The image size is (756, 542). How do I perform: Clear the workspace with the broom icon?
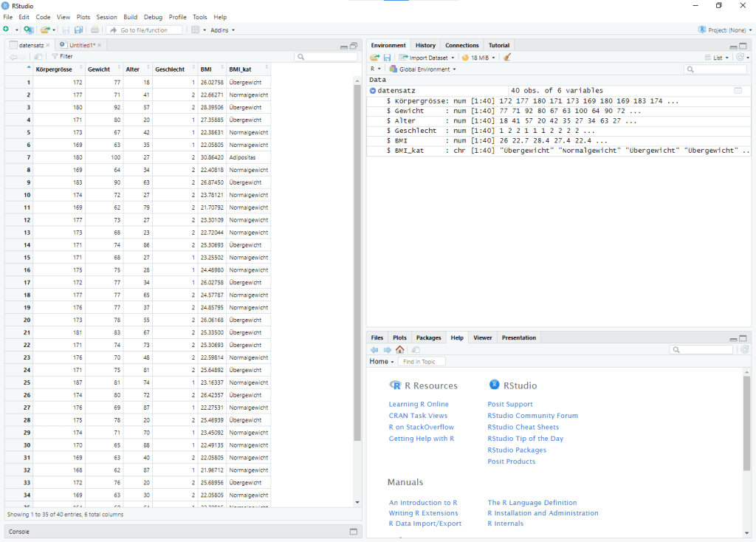pos(506,57)
